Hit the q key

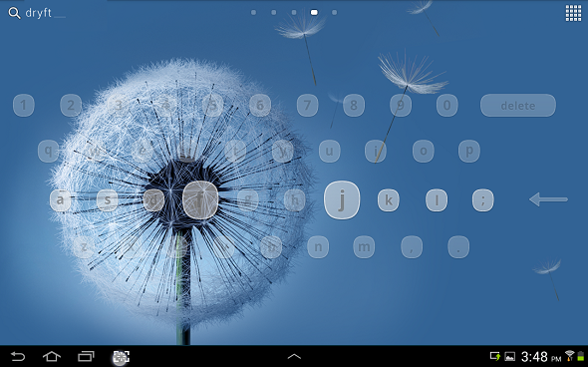(x=49, y=152)
